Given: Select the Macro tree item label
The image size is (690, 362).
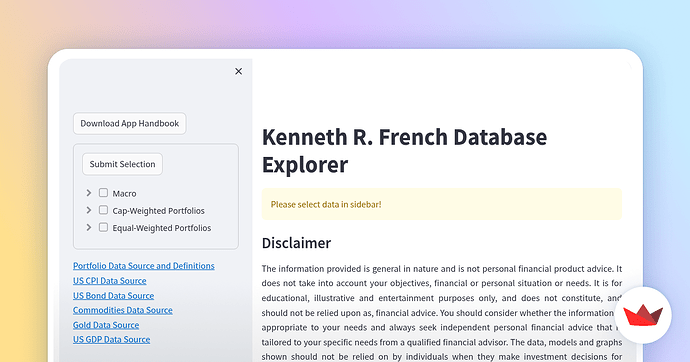Looking at the screenshot, I should point(125,194).
